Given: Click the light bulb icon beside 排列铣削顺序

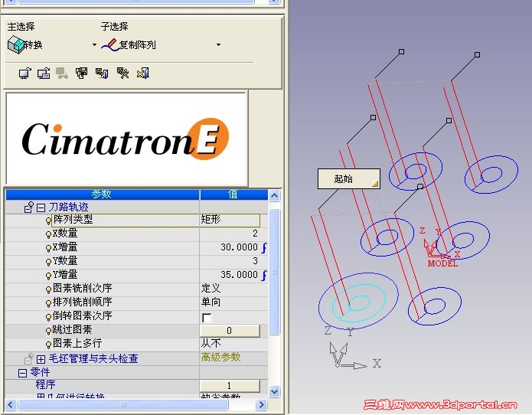Looking at the screenshot, I should pos(48,303).
